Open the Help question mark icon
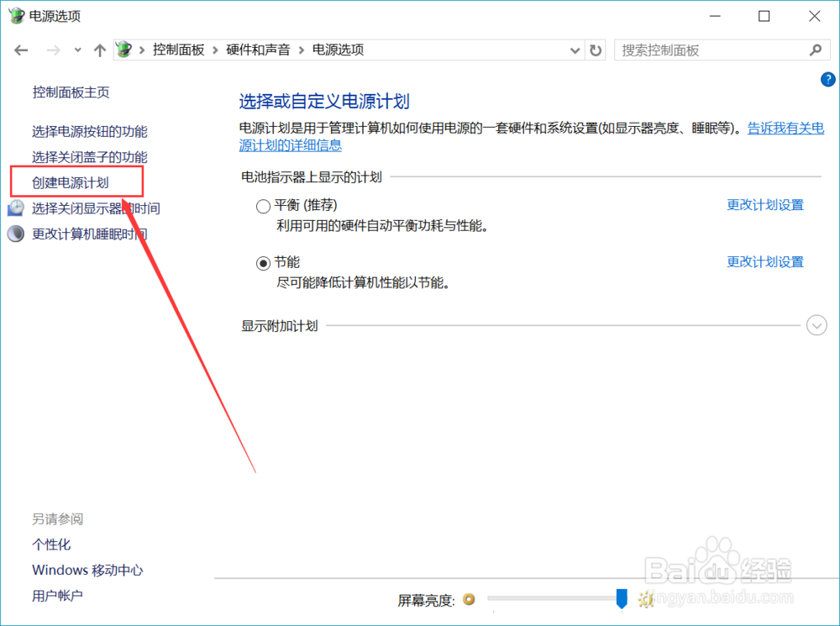 pos(827,79)
